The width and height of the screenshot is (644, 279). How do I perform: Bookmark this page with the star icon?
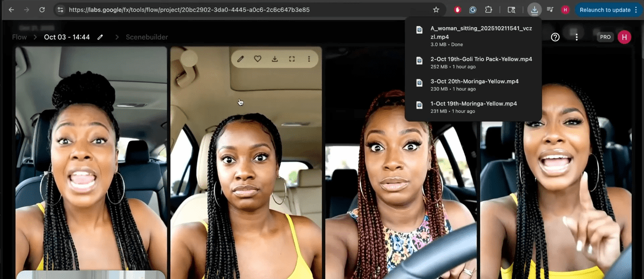click(x=436, y=10)
